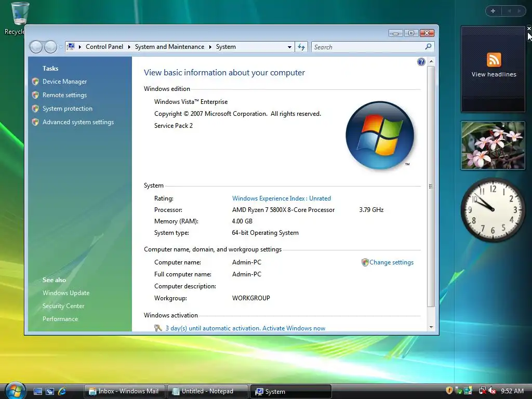Open Device Manager from Tasks
The image size is (532, 399).
click(x=64, y=82)
